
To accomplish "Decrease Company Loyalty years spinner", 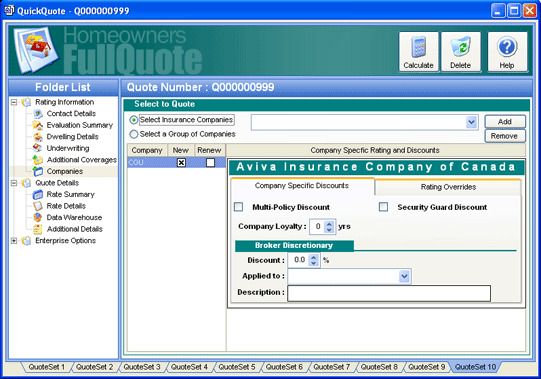I will [x=329, y=230].
